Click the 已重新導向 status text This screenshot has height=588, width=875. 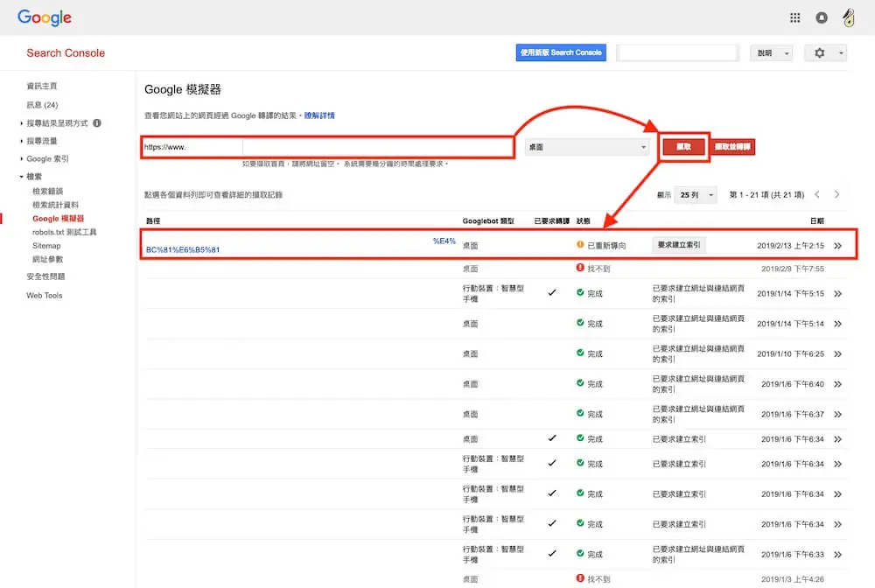point(606,246)
